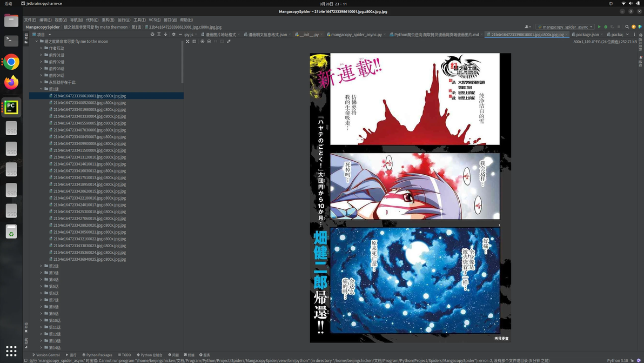Click Expand All in Project panel
This screenshot has height=363, width=644.
coord(159,35)
